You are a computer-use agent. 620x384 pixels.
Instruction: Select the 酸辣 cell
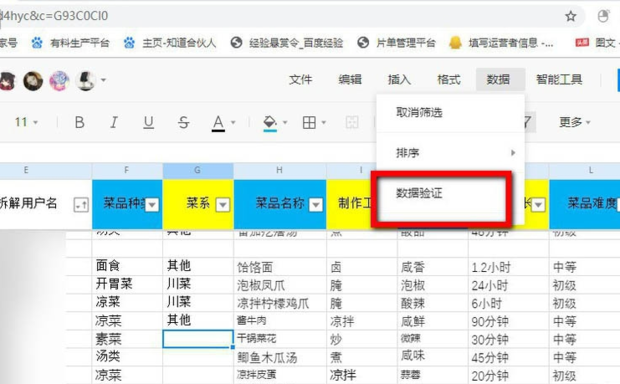[x=433, y=303]
